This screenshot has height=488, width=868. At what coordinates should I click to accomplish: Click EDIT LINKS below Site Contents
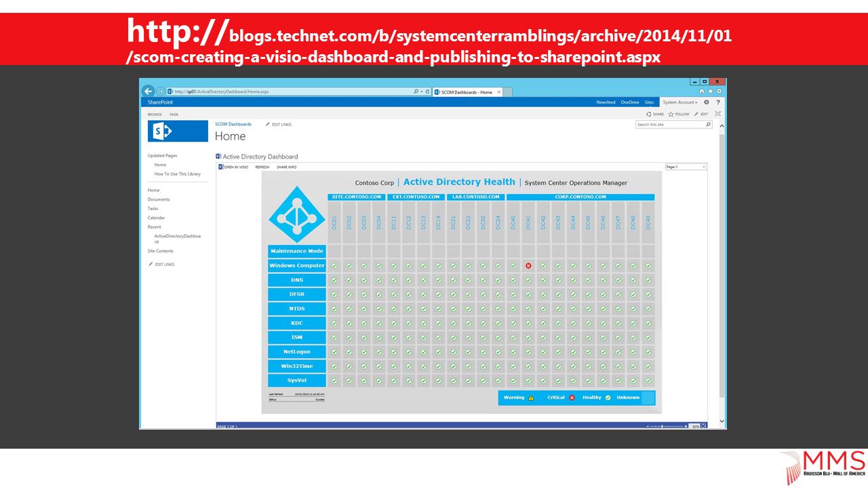161,264
